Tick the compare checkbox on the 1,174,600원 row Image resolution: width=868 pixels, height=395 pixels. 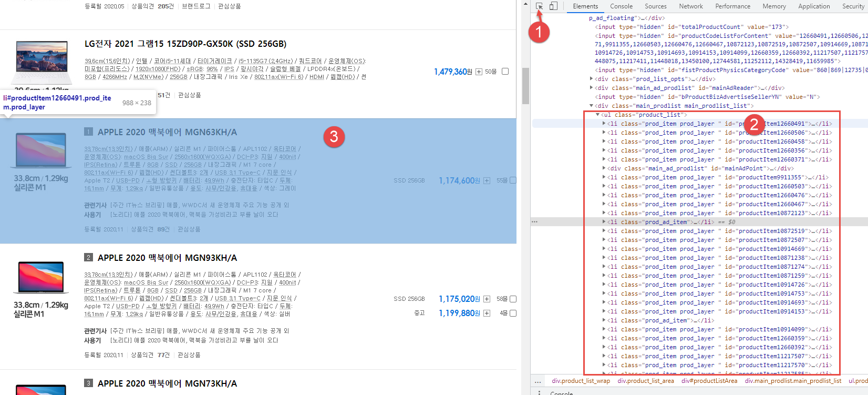[513, 180]
